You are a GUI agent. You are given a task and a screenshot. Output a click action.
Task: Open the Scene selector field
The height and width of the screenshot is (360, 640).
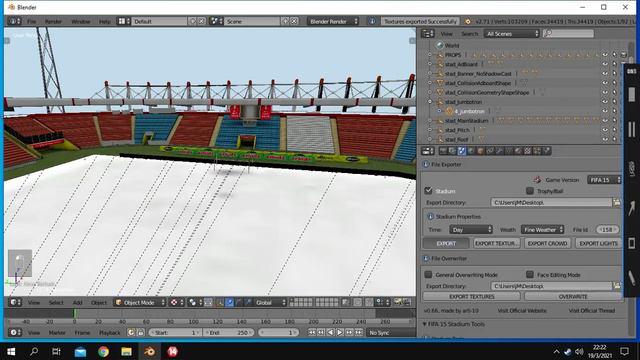(252, 21)
